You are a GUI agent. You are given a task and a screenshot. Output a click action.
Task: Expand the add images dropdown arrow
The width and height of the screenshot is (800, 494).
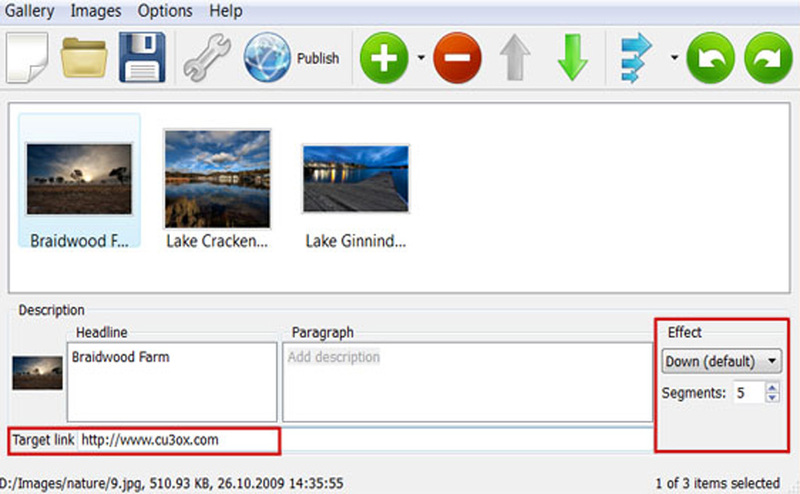[x=421, y=58]
